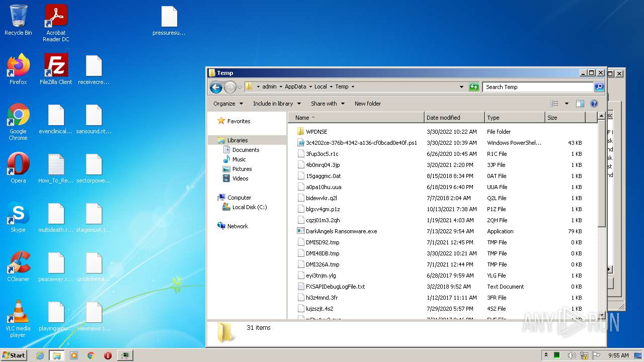Click Opera icon in taskbar
Viewport: 644px width, 362px height.
[x=108, y=355]
